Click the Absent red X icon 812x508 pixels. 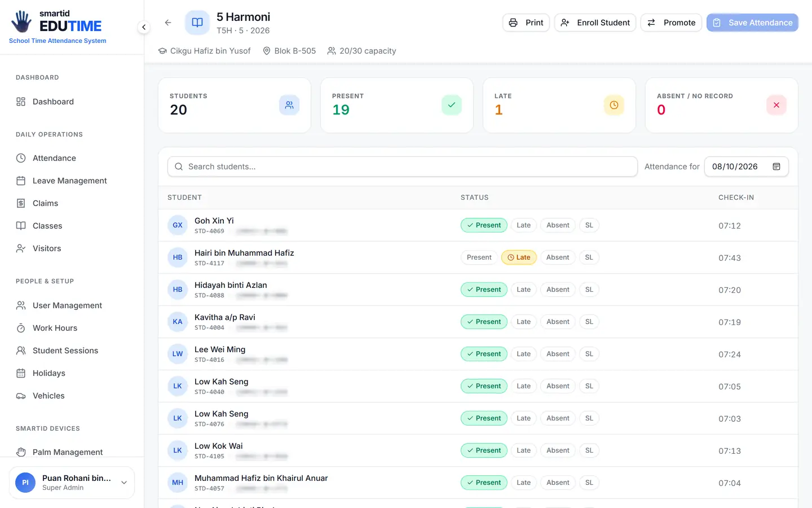tap(776, 105)
